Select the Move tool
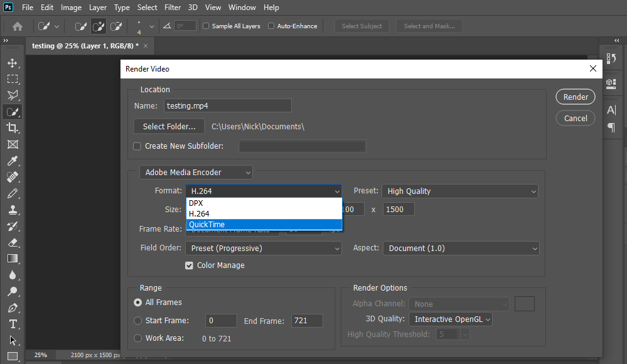The width and height of the screenshot is (627, 364). pos(13,63)
